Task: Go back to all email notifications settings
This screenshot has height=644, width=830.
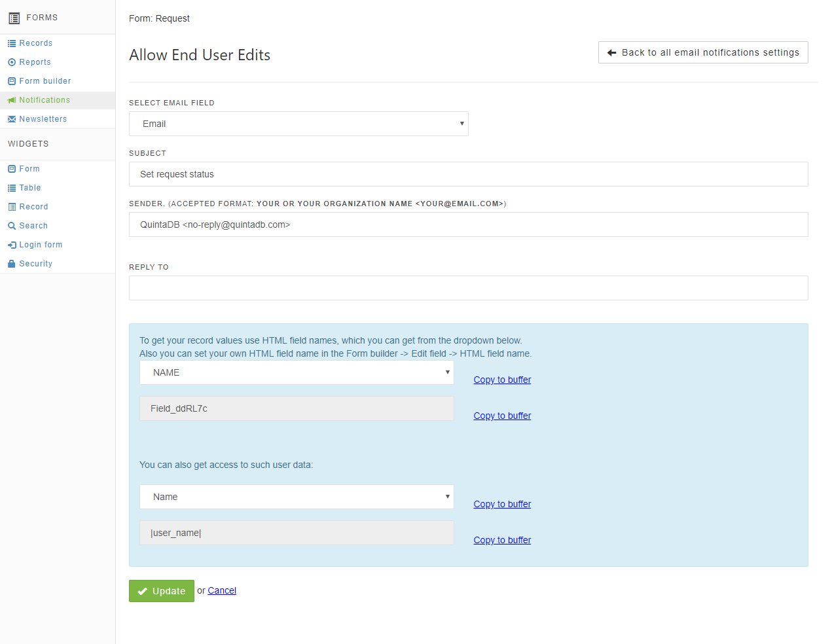Action: click(x=703, y=52)
